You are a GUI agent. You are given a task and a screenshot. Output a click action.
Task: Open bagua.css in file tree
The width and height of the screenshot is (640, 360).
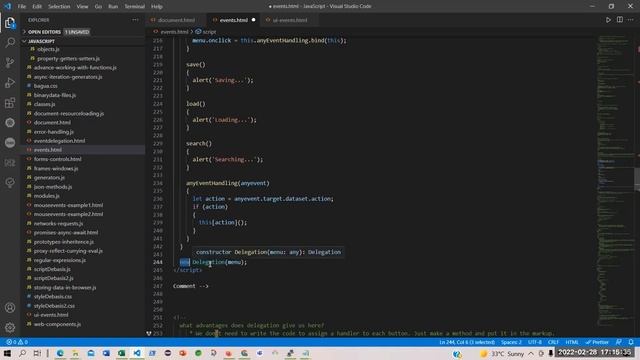(45, 86)
